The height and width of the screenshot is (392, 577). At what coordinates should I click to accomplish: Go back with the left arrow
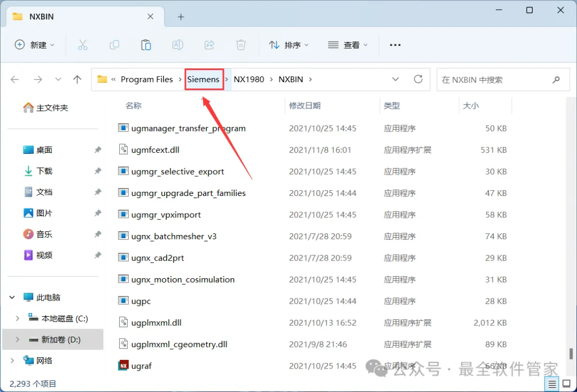[15, 80]
